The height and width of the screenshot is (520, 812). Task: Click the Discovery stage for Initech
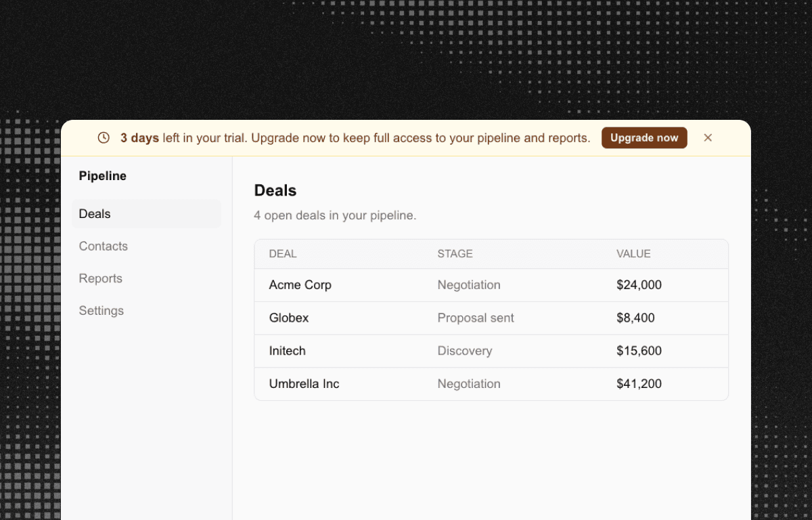465,351
